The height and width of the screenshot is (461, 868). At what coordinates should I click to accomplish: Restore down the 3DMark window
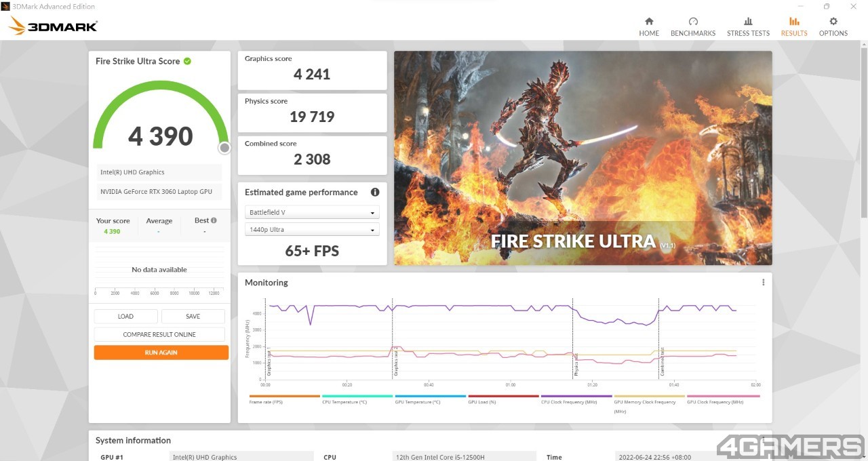pyautogui.click(x=827, y=6)
